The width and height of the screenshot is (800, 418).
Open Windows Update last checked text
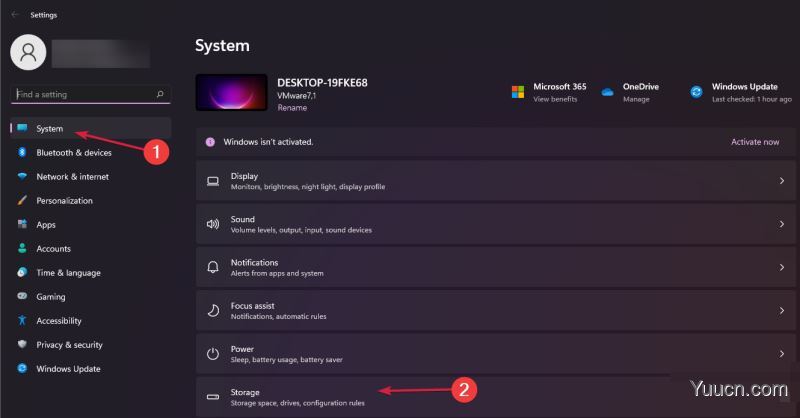[x=752, y=99]
